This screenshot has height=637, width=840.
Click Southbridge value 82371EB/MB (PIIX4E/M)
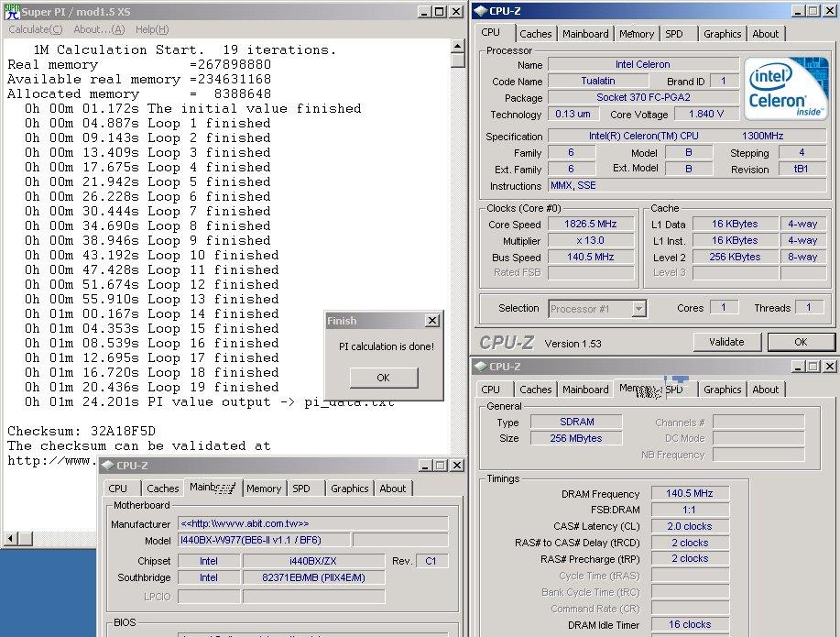click(x=313, y=578)
